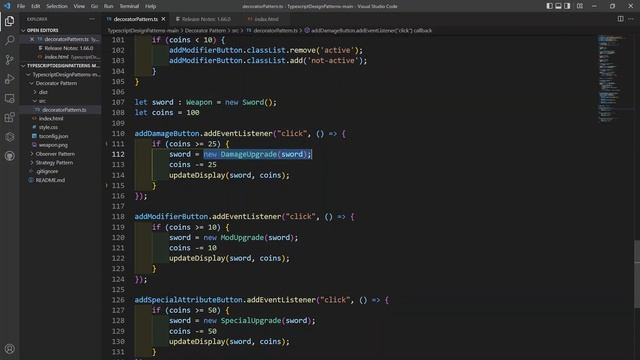Select the decoratorPattern.ts editor tab
This screenshot has height=360, width=640.
tap(136, 19)
